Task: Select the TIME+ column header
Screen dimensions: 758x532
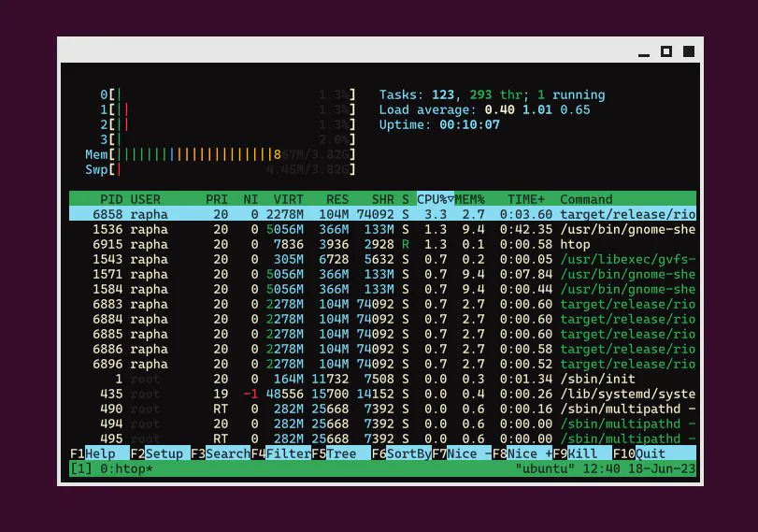Action: 526,199
